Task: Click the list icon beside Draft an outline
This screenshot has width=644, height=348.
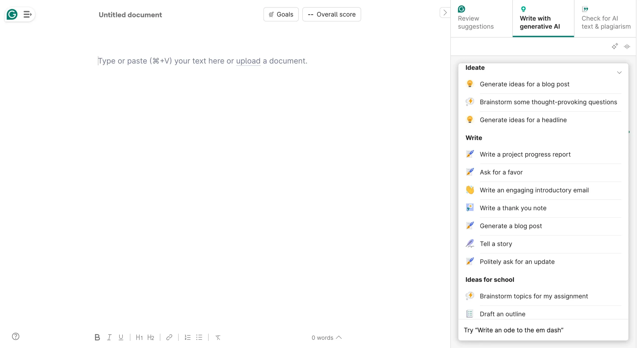Action: (469, 314)
